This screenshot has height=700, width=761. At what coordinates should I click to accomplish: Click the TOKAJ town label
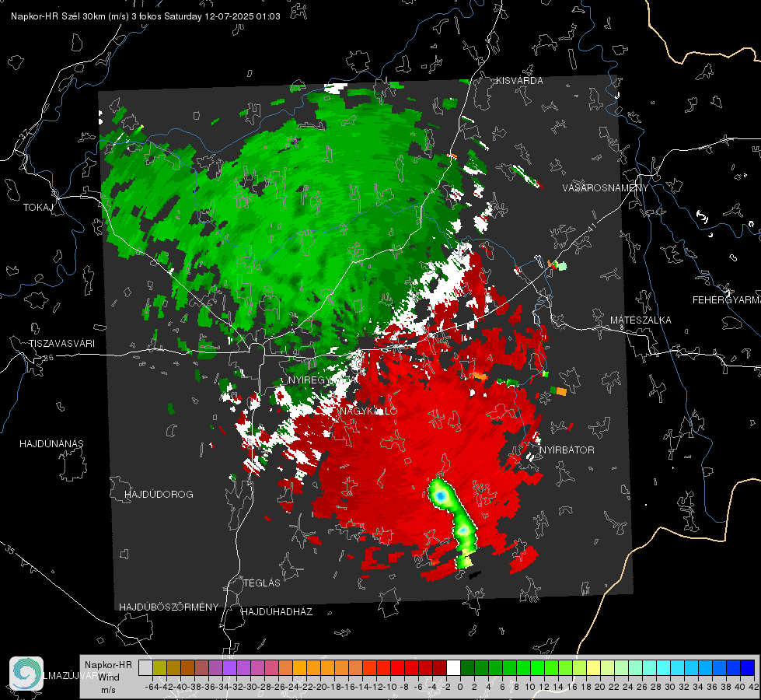pyautogui.click(x=38, y=208)
